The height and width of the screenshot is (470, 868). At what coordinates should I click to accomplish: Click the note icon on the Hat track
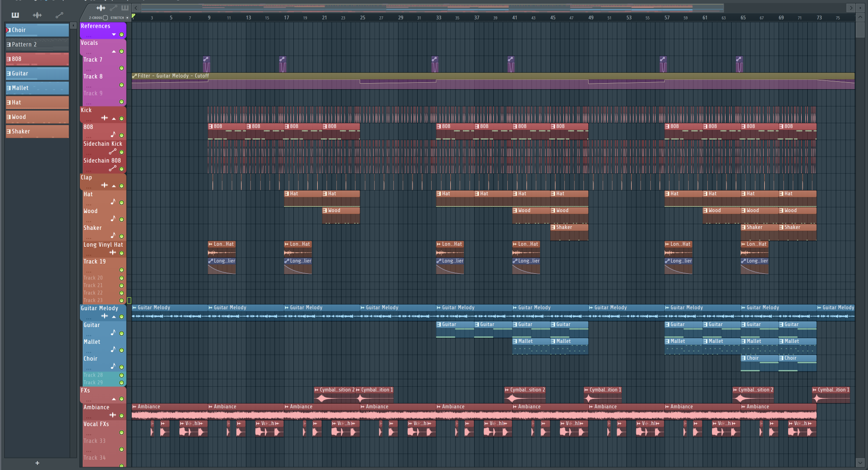click(x=113, y=202)
